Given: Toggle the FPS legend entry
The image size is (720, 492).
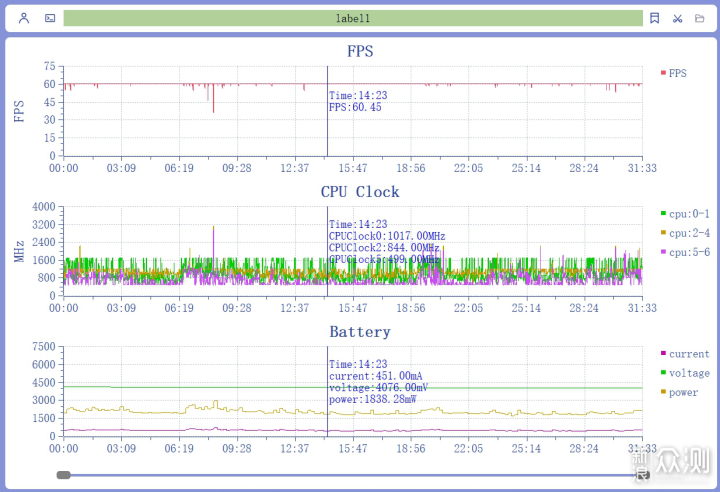Looking at the screenshot, I should tap(673, 73).
